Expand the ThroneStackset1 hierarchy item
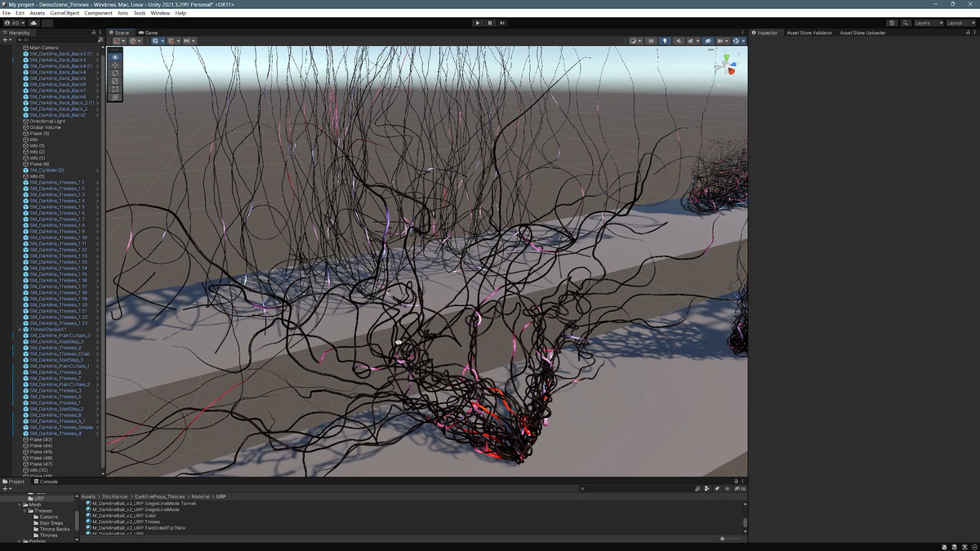The width and height of the screenshot is (980, 551). coord(20,329)
